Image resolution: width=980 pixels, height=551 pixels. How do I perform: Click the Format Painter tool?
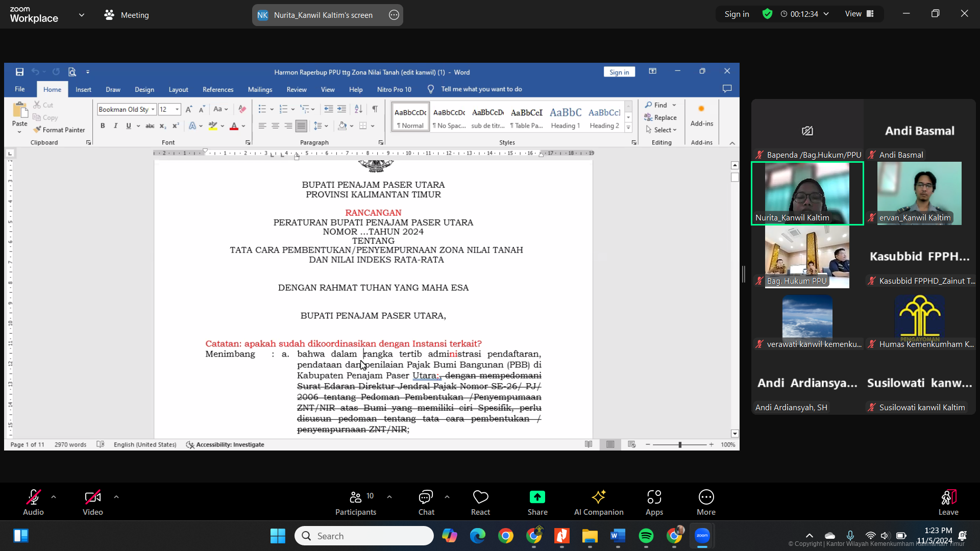point(59,130)
